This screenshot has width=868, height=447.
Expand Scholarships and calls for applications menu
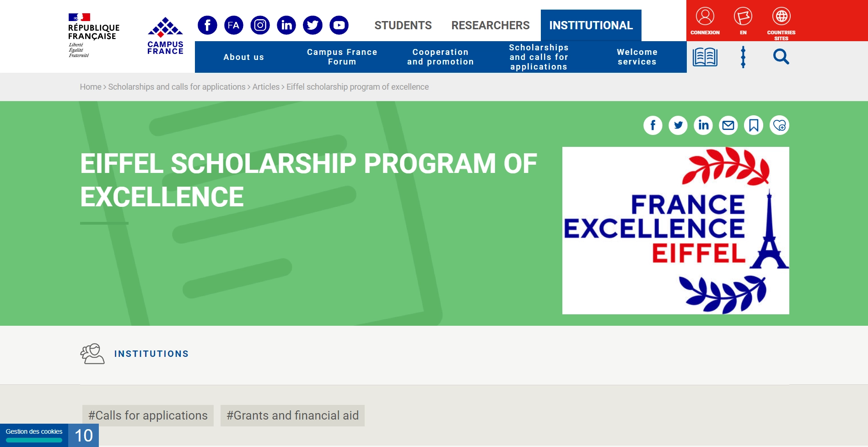point(539,57)
